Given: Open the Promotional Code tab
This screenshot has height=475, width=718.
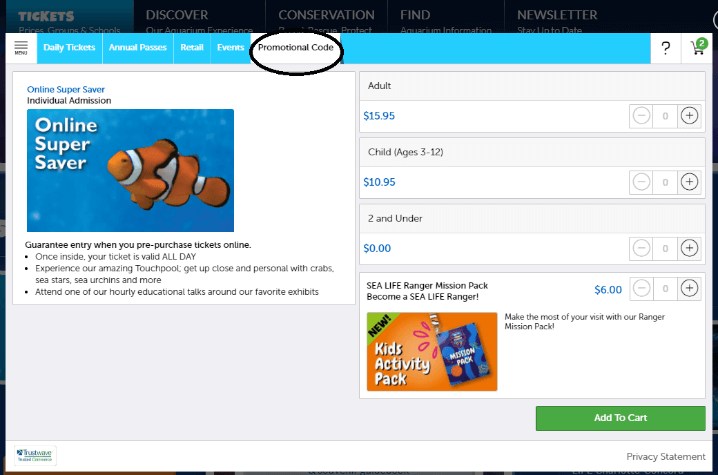Looking at the screenshot, I should click(x=296, y=48).
